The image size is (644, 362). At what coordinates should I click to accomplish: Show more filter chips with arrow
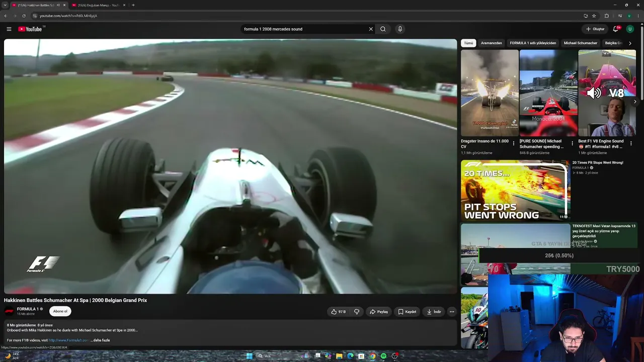(630, 43)
